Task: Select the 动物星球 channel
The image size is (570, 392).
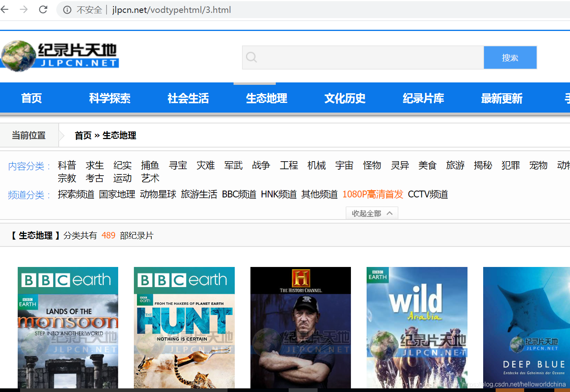Action: click(x=158, y=194)
